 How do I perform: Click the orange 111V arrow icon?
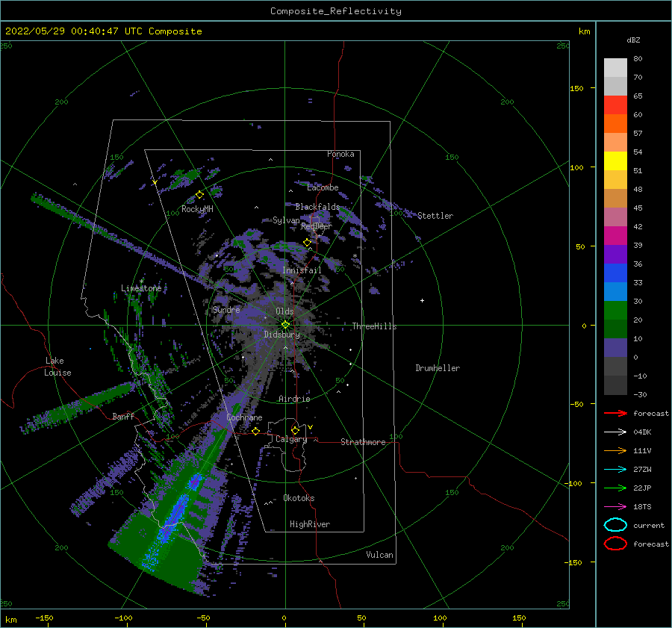[x=615, y=450]
